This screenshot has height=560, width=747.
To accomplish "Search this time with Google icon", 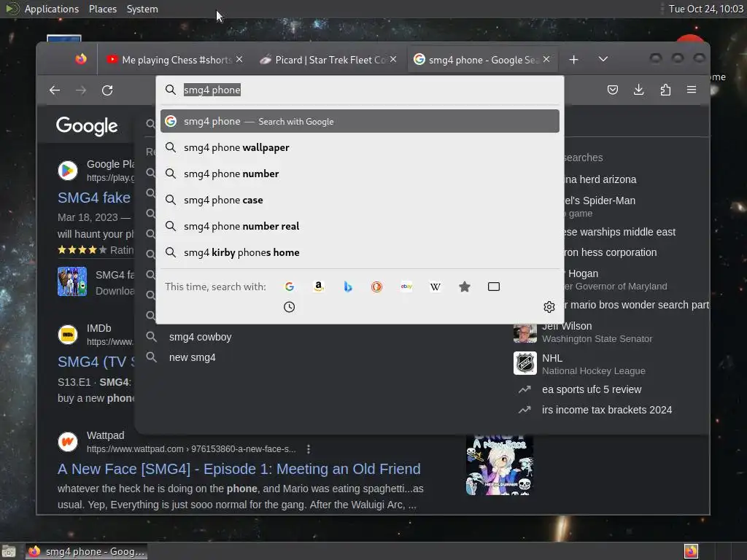I will (x=290, y=287).
